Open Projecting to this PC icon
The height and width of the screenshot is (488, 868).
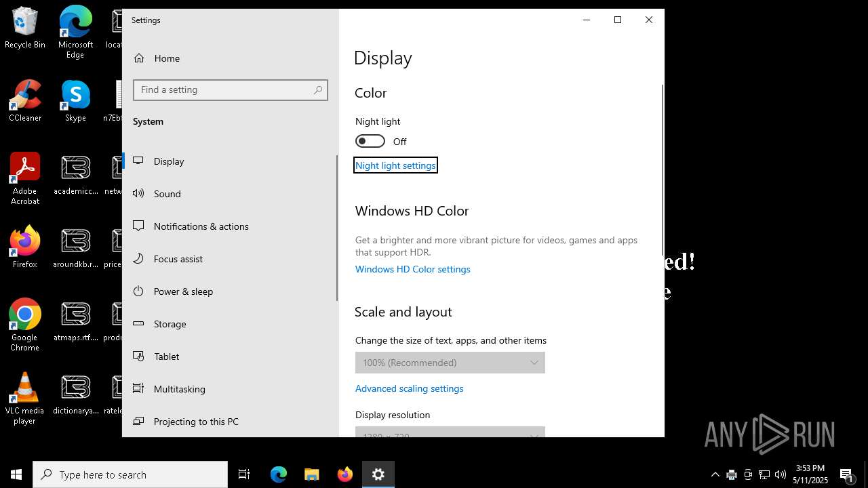pyautogui.click(x=138, y=421)
